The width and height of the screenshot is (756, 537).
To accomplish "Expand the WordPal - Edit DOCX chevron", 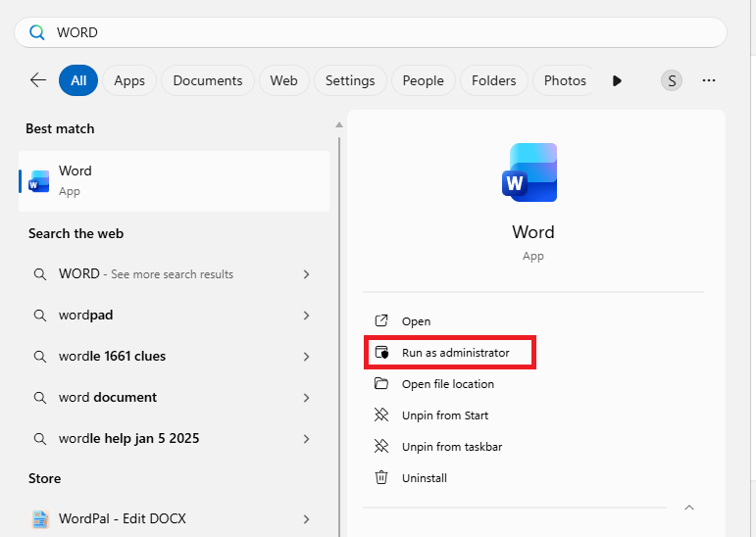I will click(306, 519).
